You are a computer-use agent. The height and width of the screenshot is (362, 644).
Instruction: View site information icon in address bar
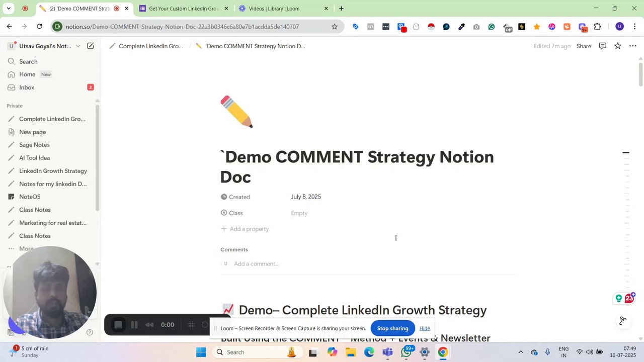pyautogui.click(x=58, y=27)
